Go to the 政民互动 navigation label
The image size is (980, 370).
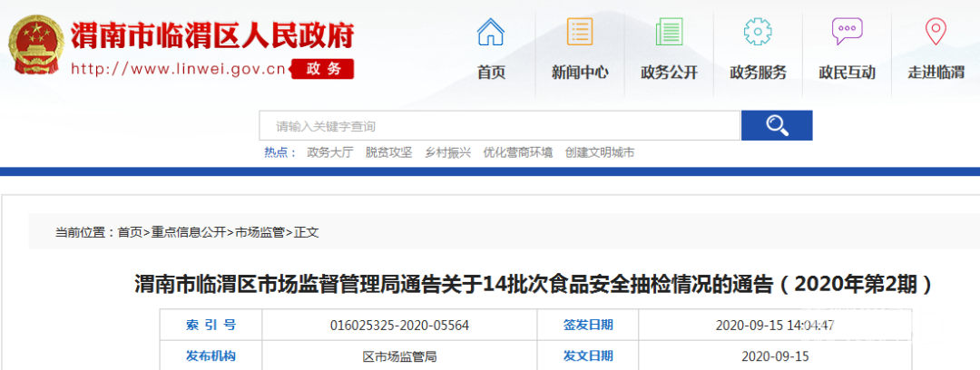tap(847, 73)
